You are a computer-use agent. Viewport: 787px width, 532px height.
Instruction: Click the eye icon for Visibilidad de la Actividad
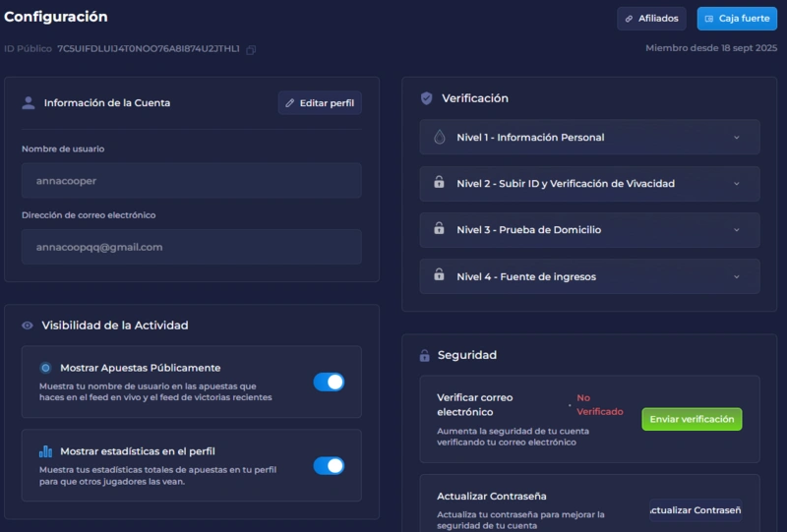(x=28, y=325)
